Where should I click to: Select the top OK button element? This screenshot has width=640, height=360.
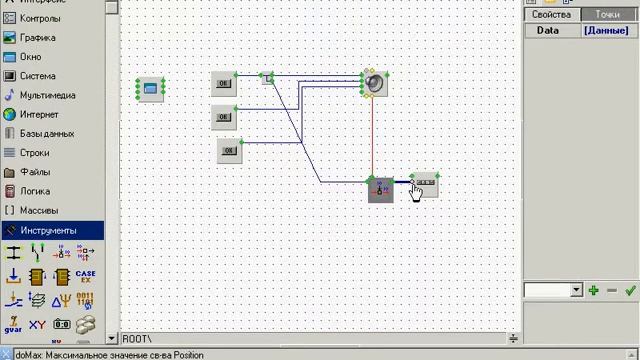[224, 84]
